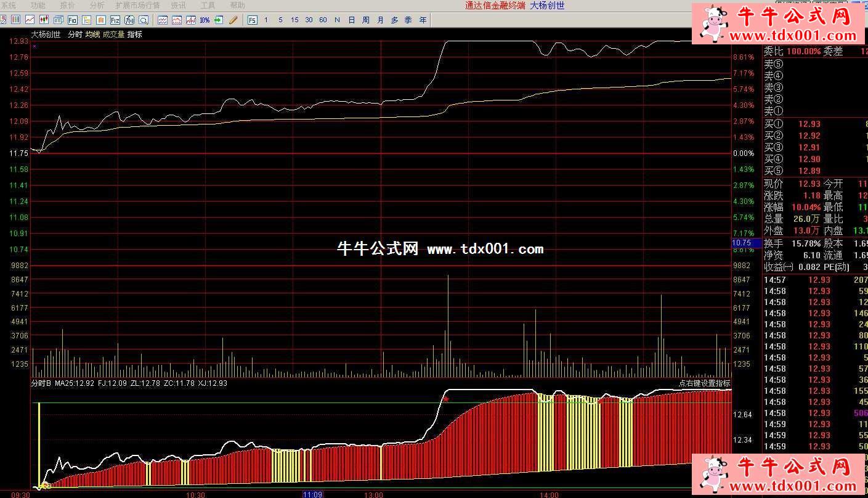
Task: Click the 点右键设置指标 hint text
Action: pyautogui.click(x=705, y=383)
